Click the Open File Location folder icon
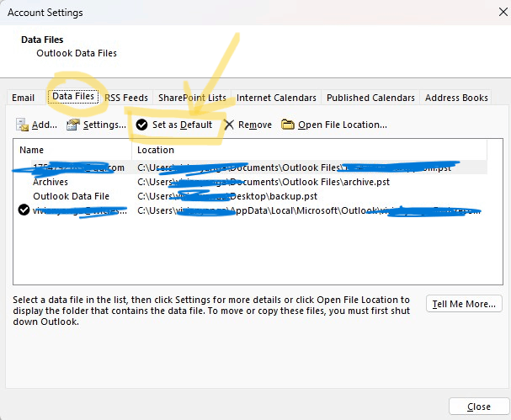Image resolution: width=511 pixels, height=420 pixels. [288, 125]
